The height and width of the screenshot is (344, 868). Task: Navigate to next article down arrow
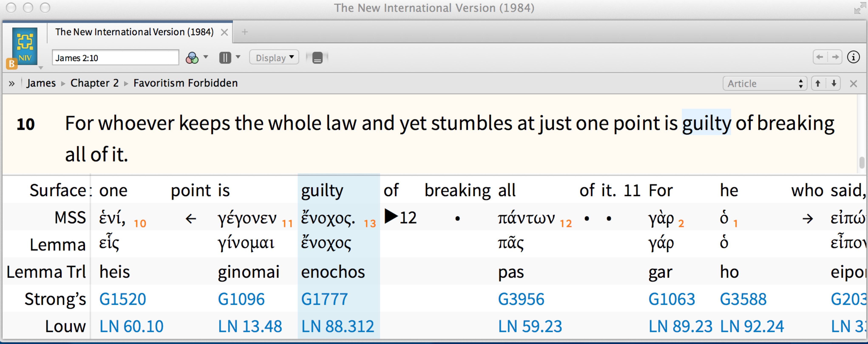click(x=834, y=83)
